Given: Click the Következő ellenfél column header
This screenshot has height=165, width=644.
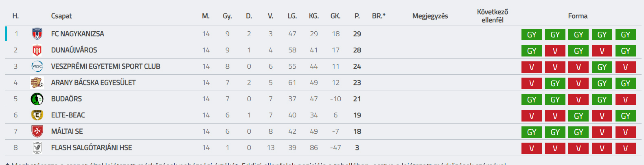Looking at the screenshot, I should click(x=493, y=16).
